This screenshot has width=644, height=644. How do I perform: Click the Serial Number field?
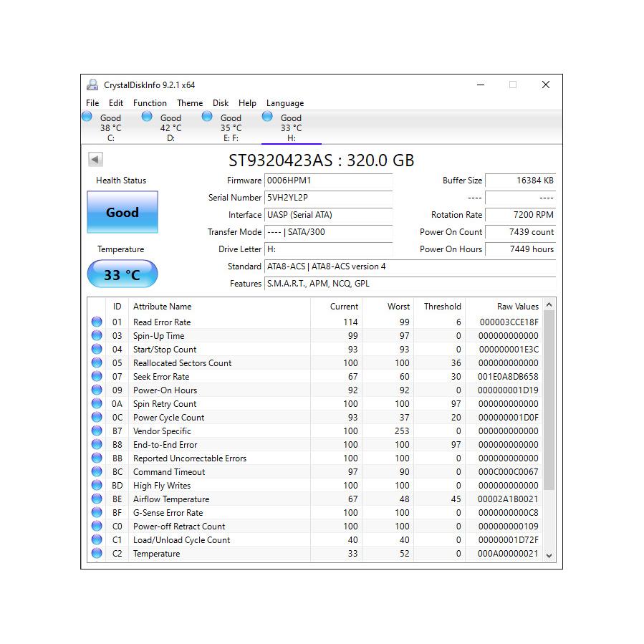[328, 198]
